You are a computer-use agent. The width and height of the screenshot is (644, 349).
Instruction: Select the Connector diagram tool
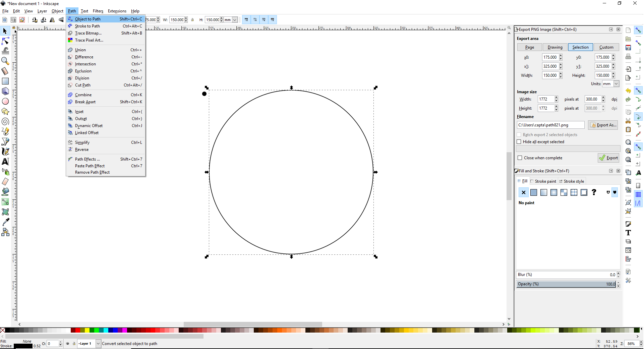click(5, 232)
